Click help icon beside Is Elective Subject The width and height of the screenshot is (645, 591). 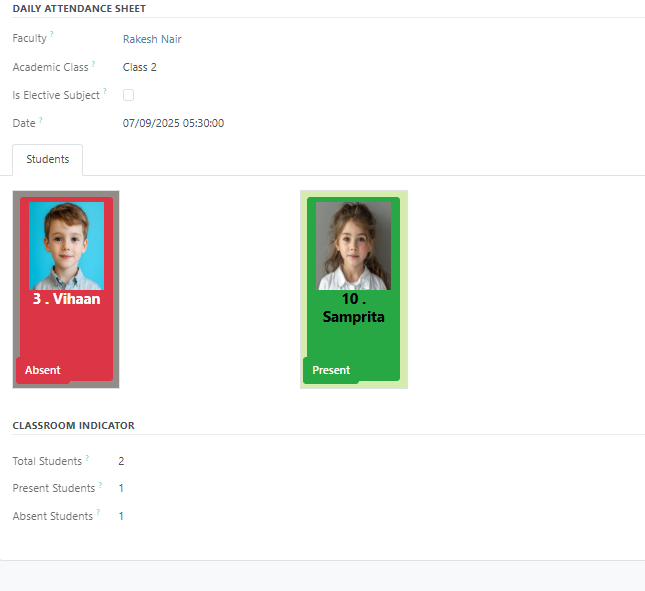(x=105, y=91)
